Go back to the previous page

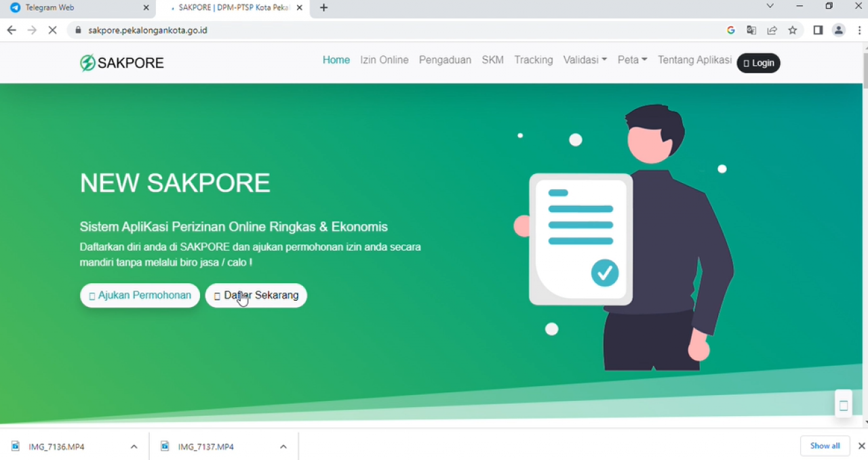pyautogui.click(x=11, y=30)
